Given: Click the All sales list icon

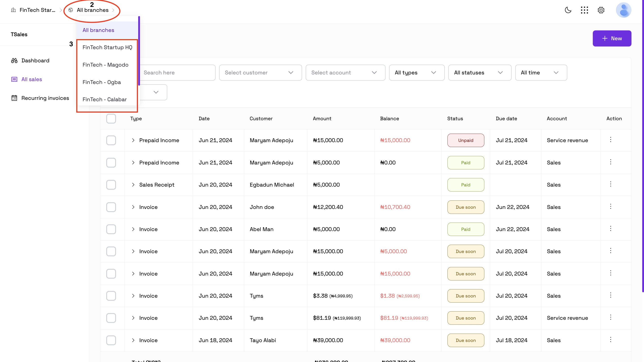Looking at the screenshot, I should pos(14,79).
